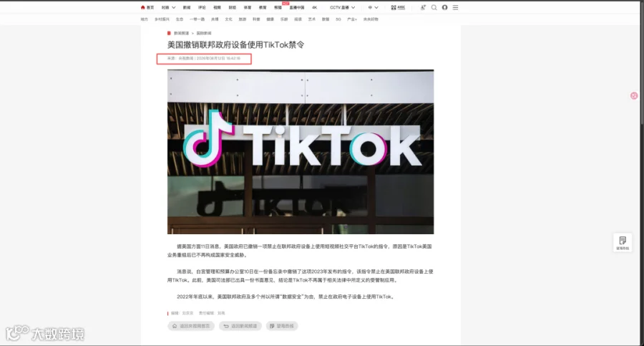Open the 新闻 navigation item
The width and height of the screenshot is (644, 346).
point(187,7)
